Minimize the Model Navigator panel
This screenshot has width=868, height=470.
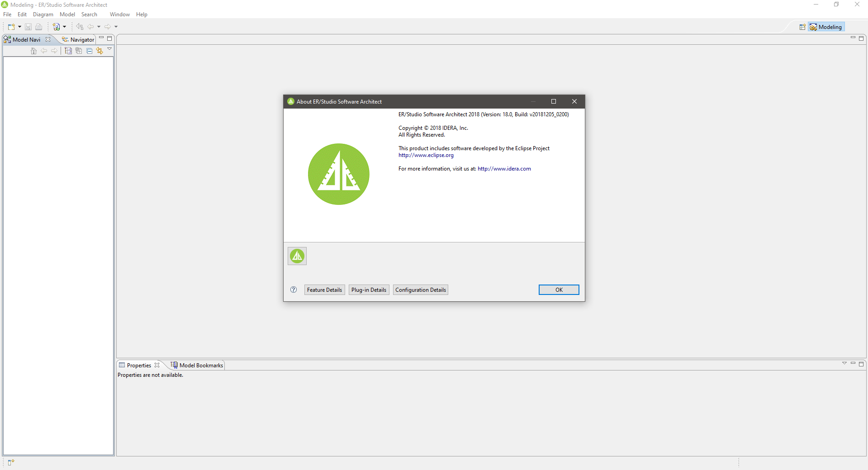point(101,38)
